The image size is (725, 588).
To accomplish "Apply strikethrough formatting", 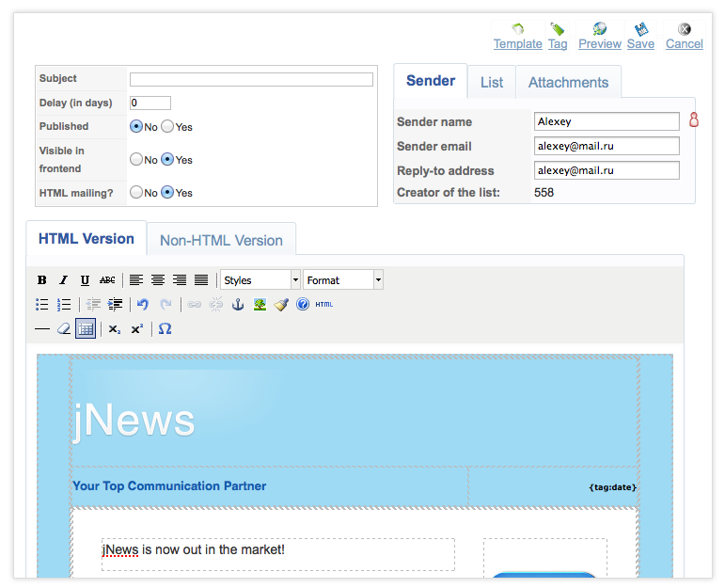I will pos(107,280).
